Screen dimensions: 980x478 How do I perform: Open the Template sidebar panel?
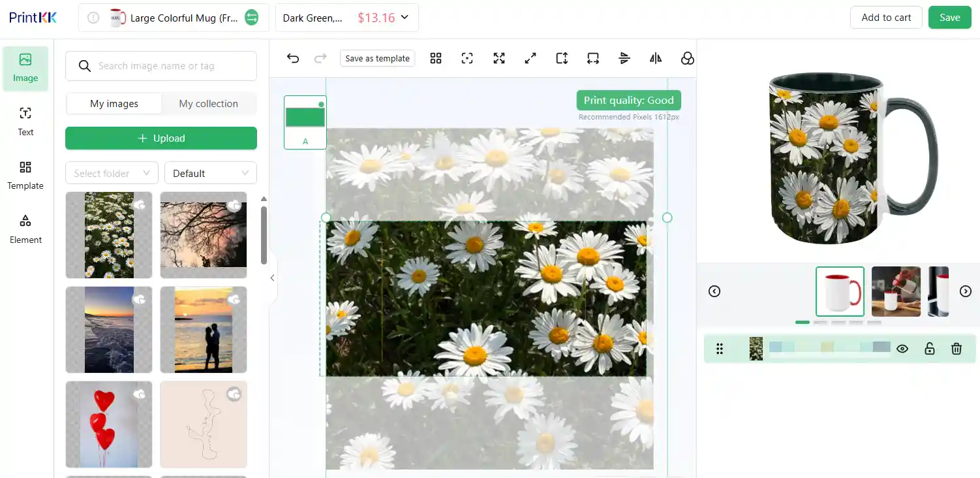[25, 176]
